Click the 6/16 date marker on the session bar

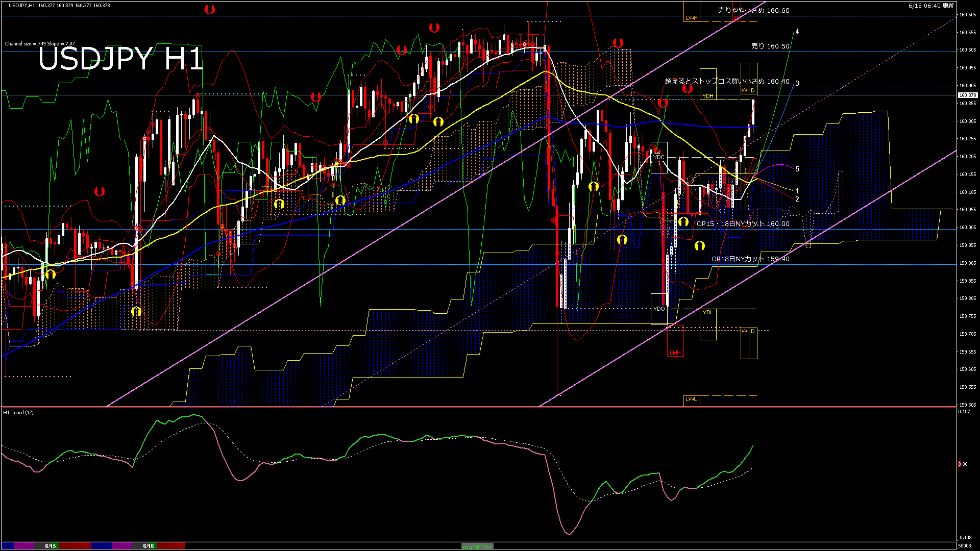pyautogui.click(x=149, y=546)
